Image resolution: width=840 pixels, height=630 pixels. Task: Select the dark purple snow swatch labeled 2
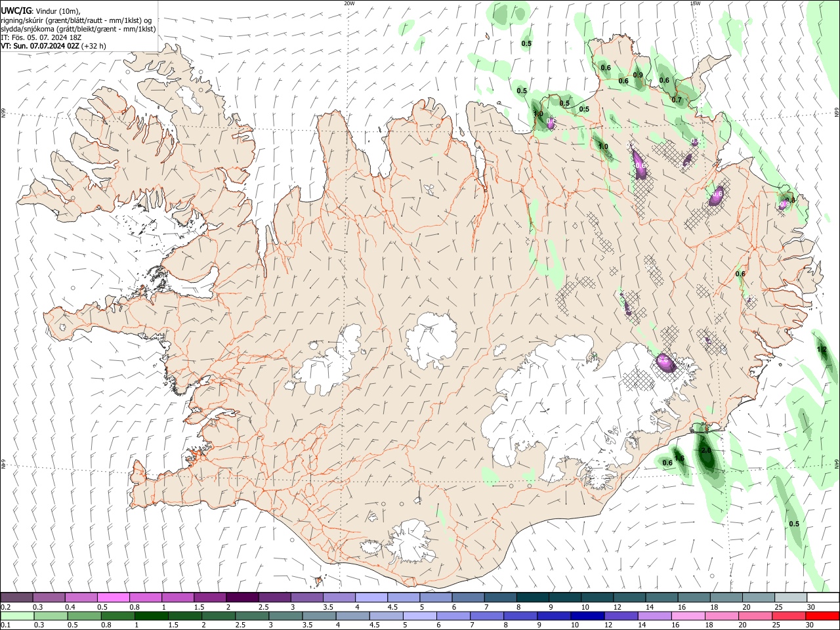(241, 597)
